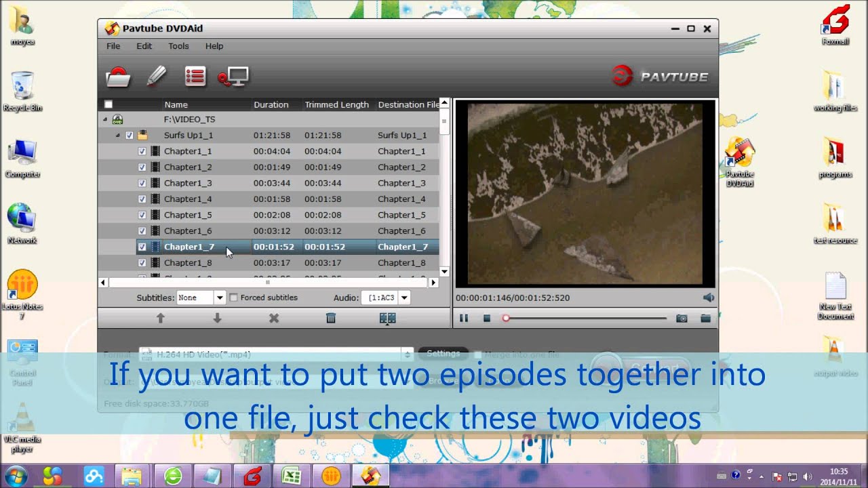The width and height of the screenshot is (868, 488).
Task: Take a snapshot with camera icon
Action: coord(682,318)
